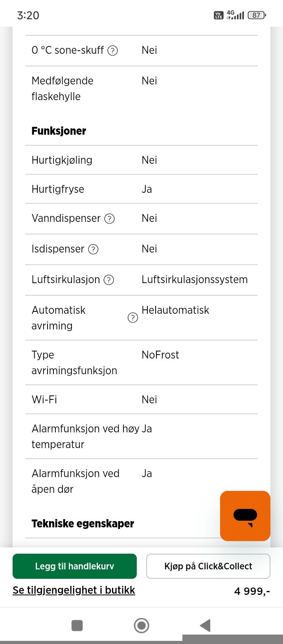Viewport: 283px width, 644px height.
Task: Show info for Isdispenser help icon
Action: click(93, 249)
